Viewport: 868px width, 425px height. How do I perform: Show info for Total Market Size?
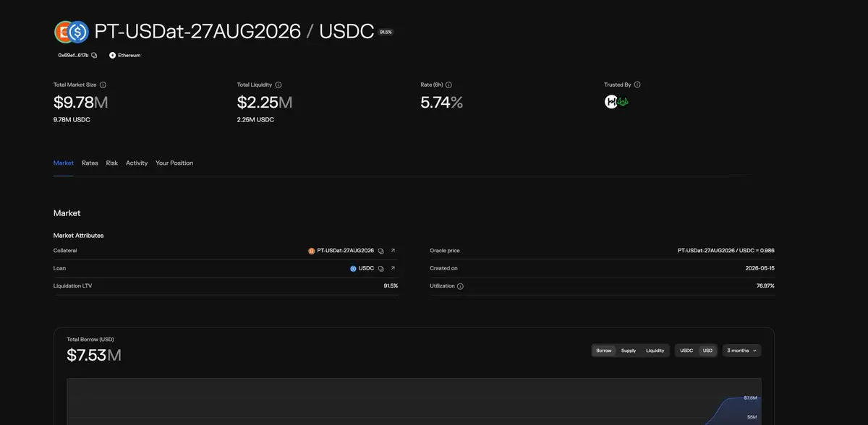103,85
